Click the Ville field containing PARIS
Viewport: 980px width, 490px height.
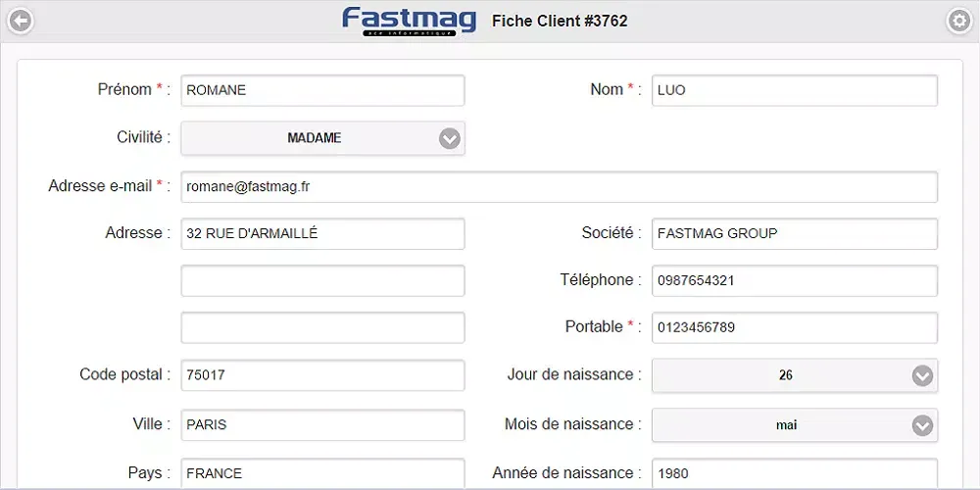pos(322,425)
